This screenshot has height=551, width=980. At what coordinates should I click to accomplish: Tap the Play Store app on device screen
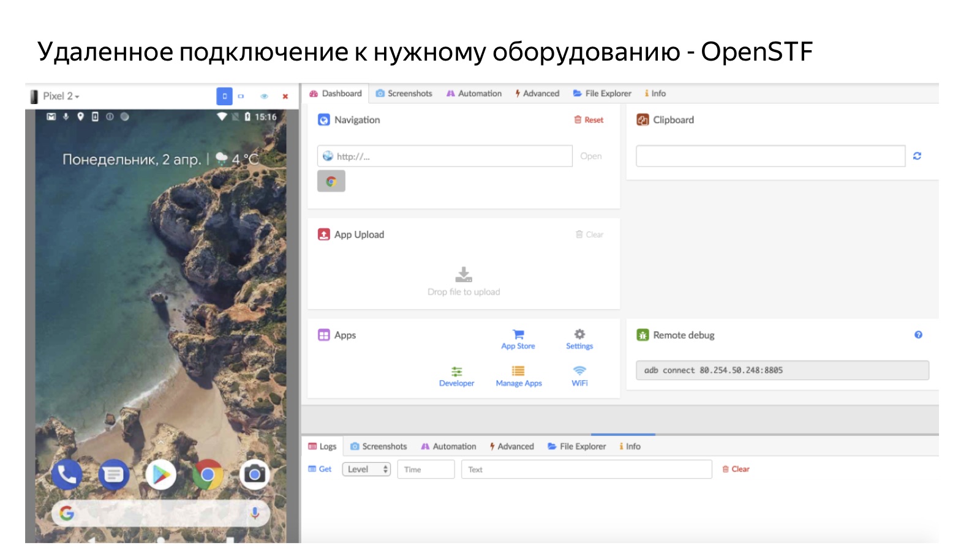[161, 474]
